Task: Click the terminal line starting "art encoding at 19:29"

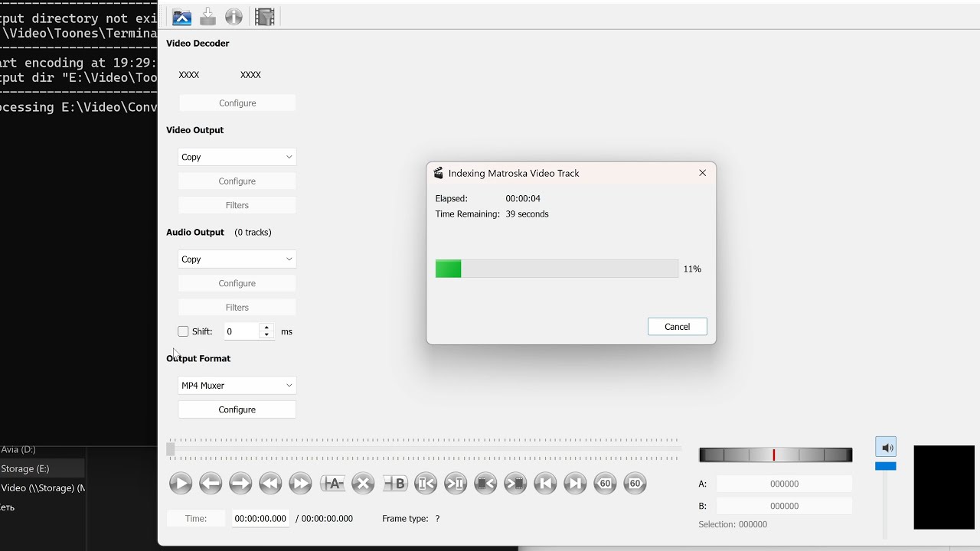Action: pos(79,63)
